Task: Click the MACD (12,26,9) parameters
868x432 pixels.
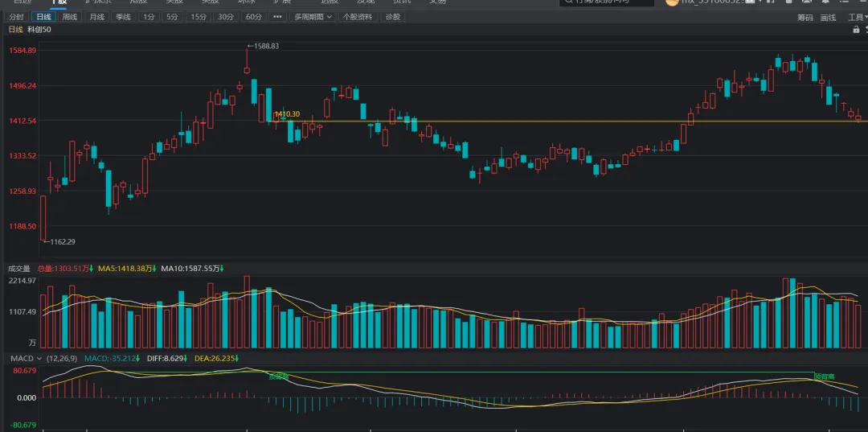Action: click(x=62, y=358)
